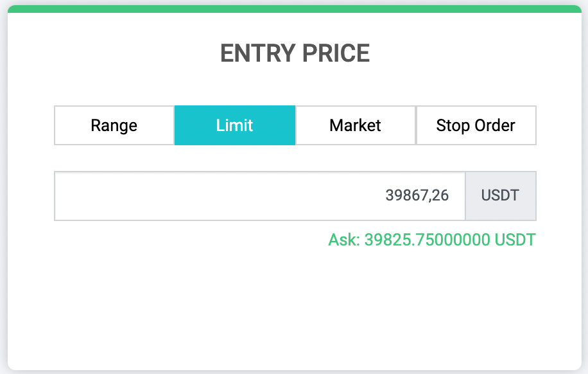588x374 pixels.
Task: Click the entry price input field
Action: pyautogui.click(x=260, y=196)
